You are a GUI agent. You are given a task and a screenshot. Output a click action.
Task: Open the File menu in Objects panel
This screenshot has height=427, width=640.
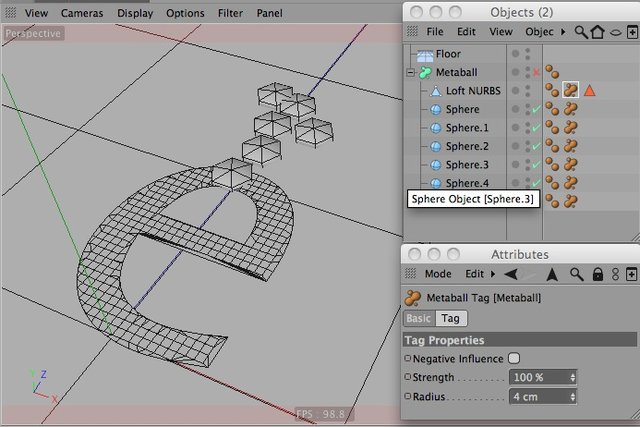click(x=435, y=32)
